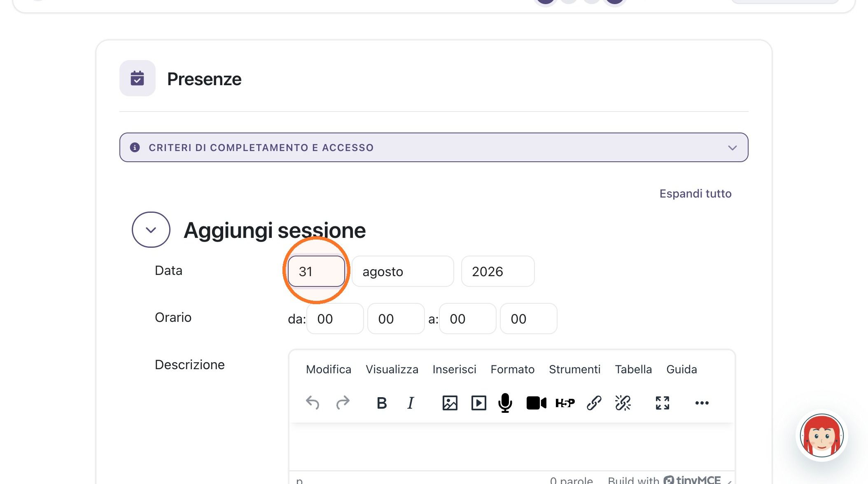Open the Formato editor menu
Image resolution: width=868 pixels, height=484 pixels.
coord(513,369)
